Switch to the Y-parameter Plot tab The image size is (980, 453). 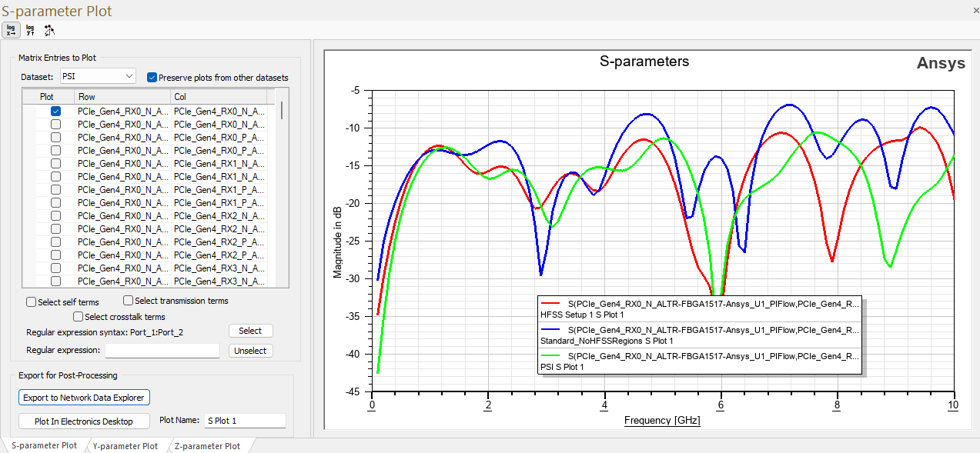tap(125, 446)
